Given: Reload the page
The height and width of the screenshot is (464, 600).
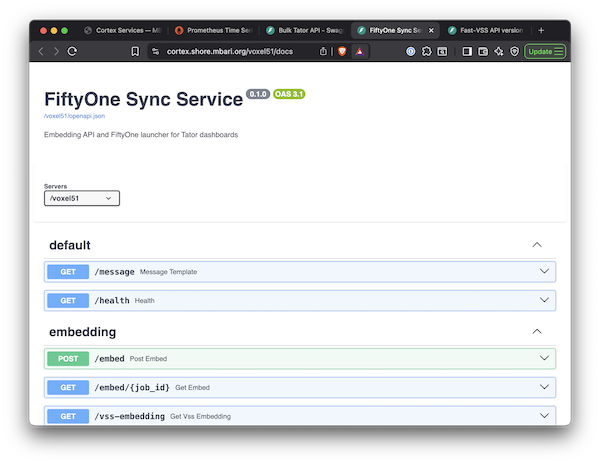Looking at the screenshot, I should [x=72, y=51].
